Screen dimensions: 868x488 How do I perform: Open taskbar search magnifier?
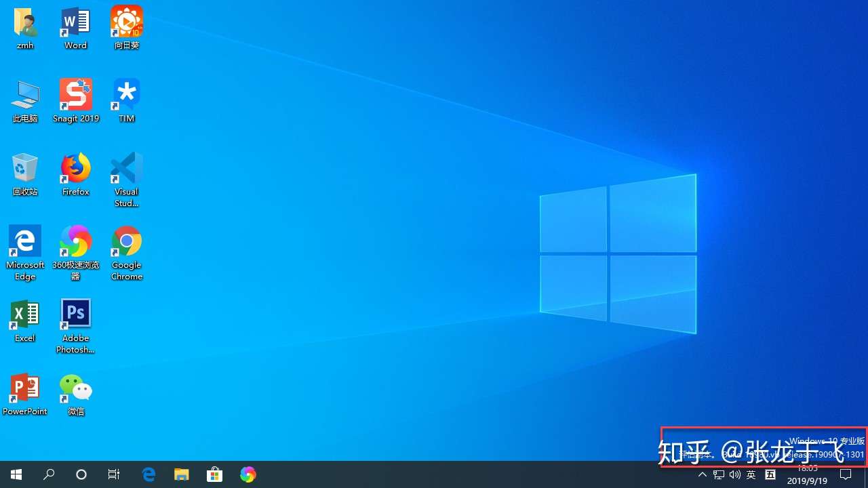coord(49,474)
